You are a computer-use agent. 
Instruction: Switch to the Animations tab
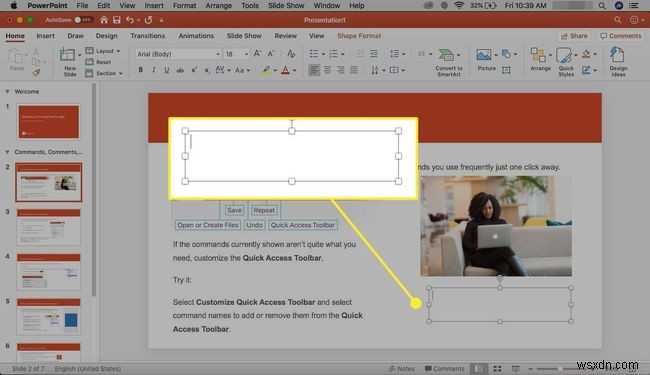click(196, 36)
